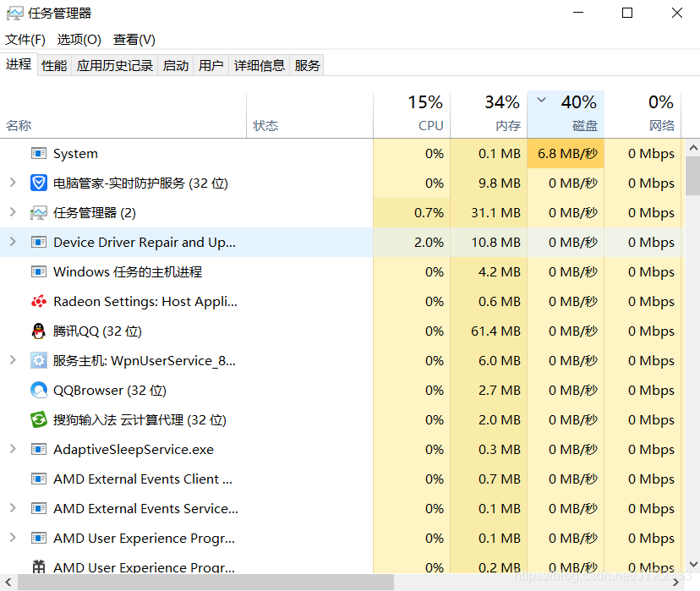700x591 pixels.
Task: Click the QQBrowser blue icon
Action: [x=39, y=390]
